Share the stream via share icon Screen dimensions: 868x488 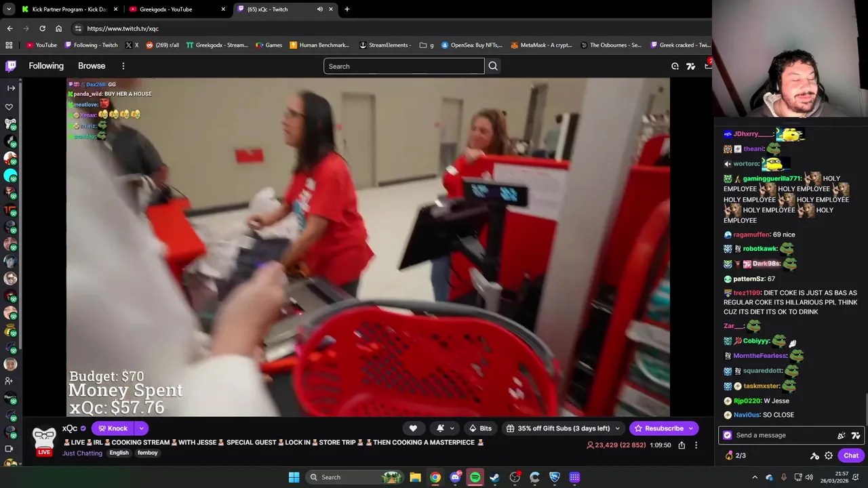coord(682,445)
